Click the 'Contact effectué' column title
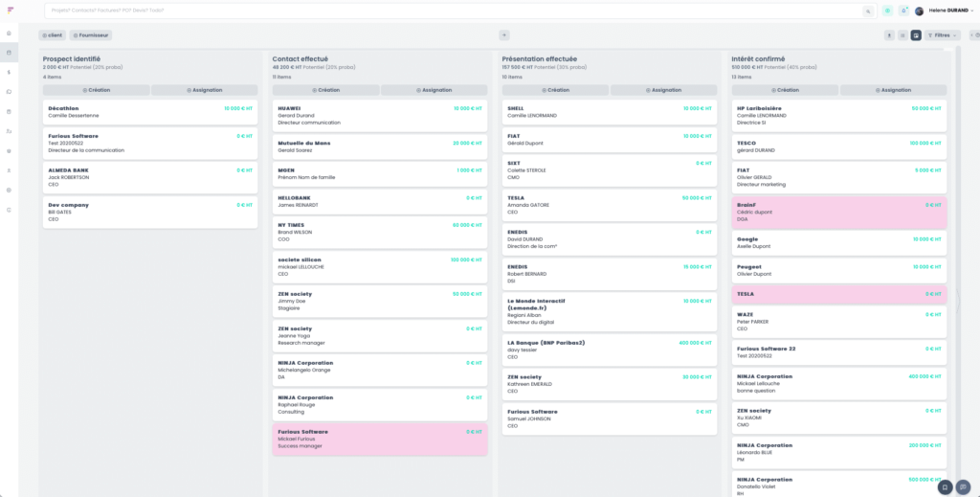The height and width of the screenshot is (497, 980). click(300, 59)
